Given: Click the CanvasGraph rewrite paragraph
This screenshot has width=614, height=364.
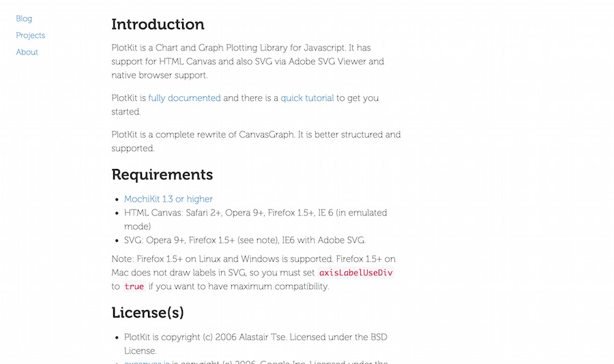Looking at the screenshot, I should click(256, 141).
